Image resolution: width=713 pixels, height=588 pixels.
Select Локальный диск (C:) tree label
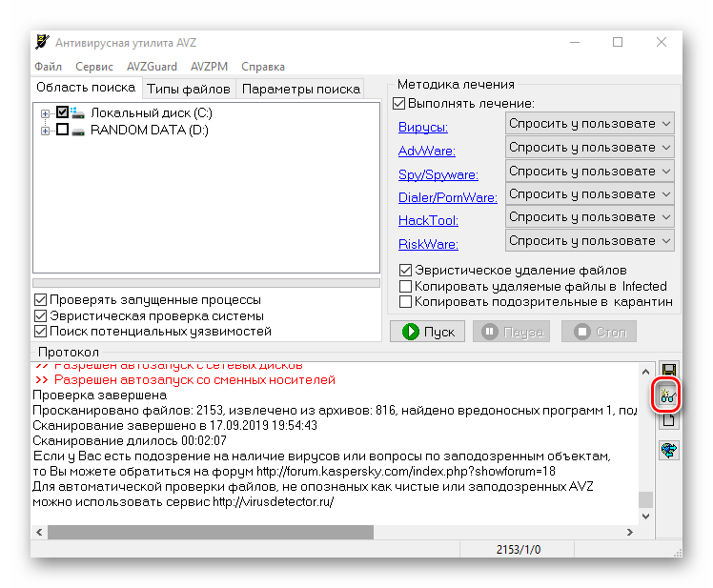[152, 112]
